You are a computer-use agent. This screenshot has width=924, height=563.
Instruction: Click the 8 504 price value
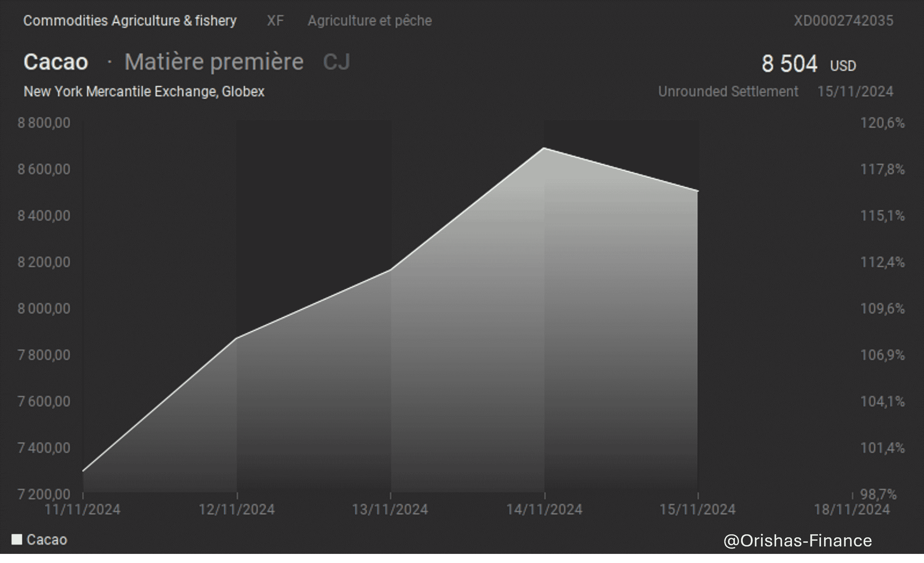pos(789,63)
